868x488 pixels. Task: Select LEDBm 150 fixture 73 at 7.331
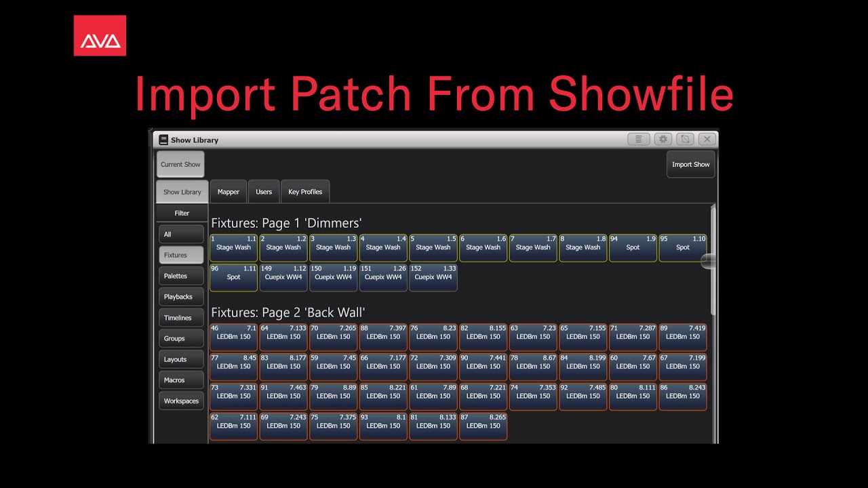tap(233, 396)
